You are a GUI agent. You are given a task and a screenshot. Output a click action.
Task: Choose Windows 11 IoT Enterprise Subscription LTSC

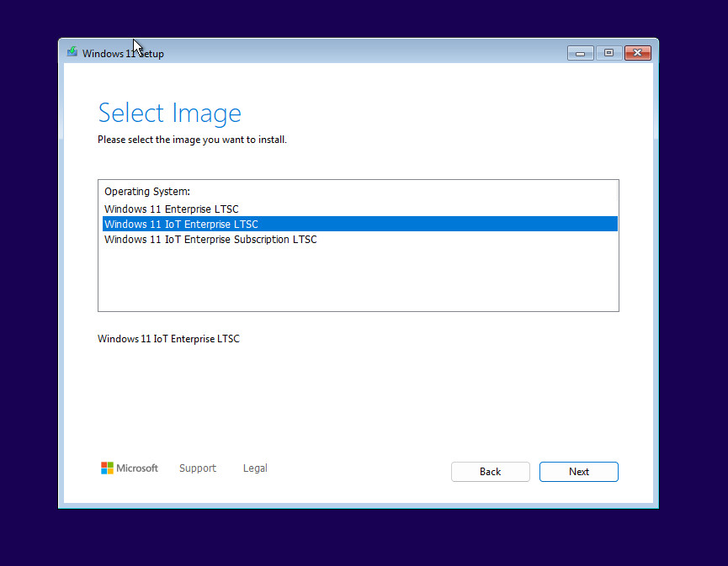tap(360, 239)
